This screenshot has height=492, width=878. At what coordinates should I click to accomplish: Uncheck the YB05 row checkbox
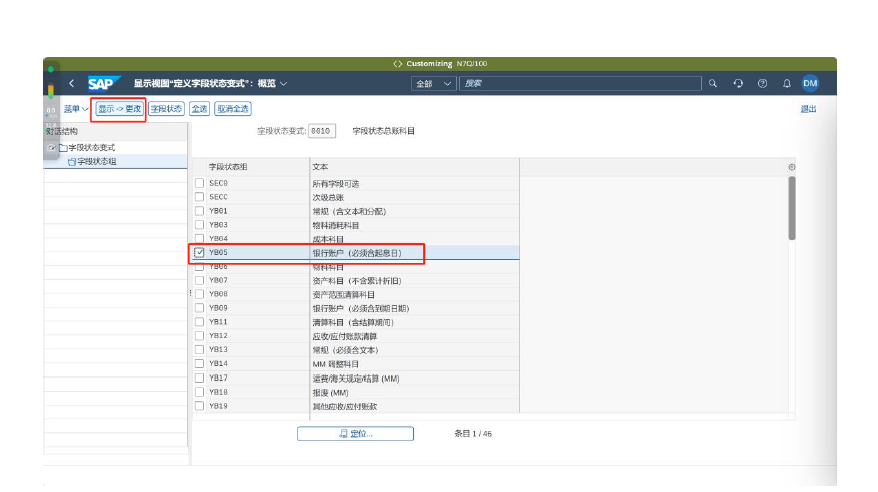coord(199,253)
